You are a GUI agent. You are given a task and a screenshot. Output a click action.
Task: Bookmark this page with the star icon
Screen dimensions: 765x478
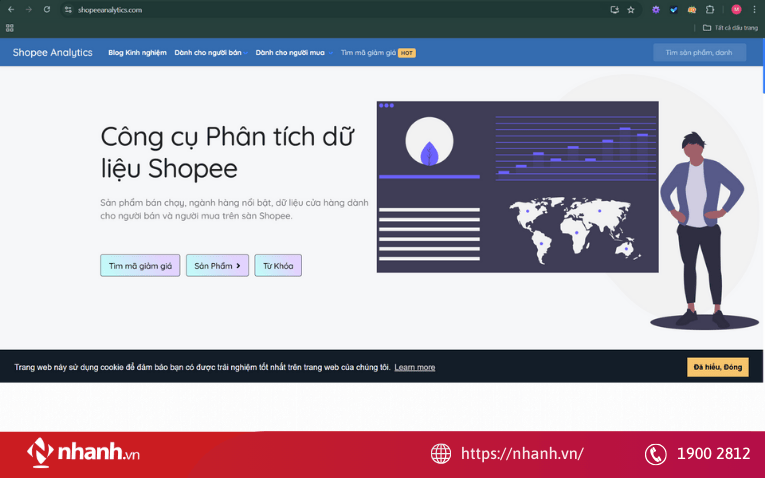click(631, 10)
